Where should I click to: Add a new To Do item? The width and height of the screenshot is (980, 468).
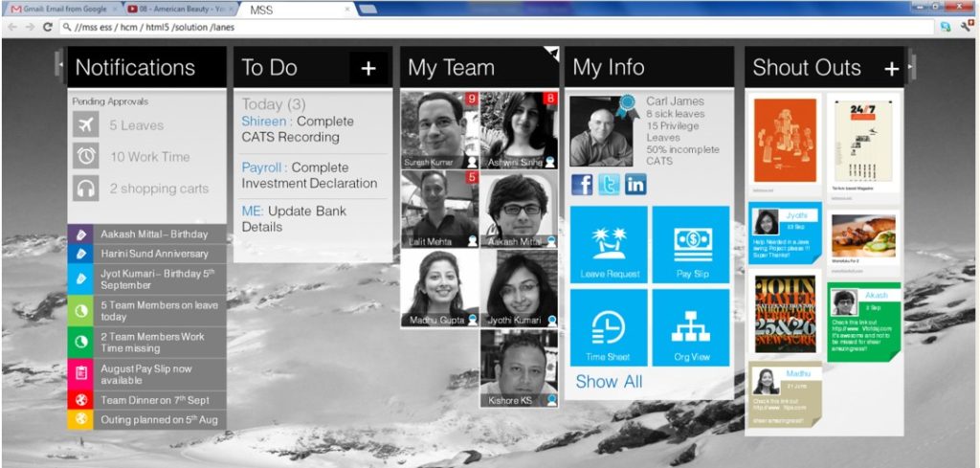click(369, 68)
